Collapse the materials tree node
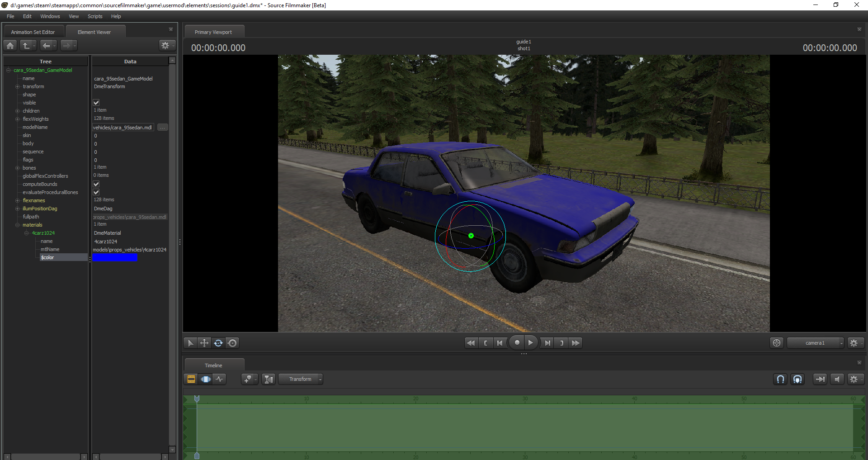 click(18, 225)
